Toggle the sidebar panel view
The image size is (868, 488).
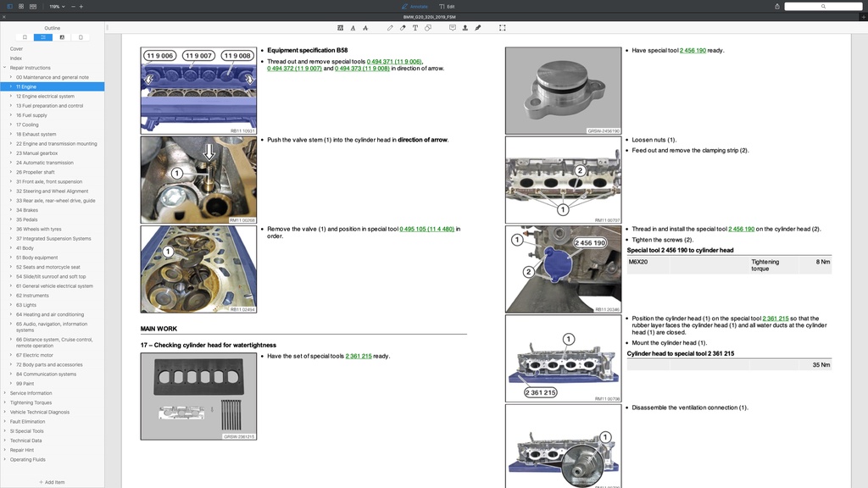click(9, 6)
